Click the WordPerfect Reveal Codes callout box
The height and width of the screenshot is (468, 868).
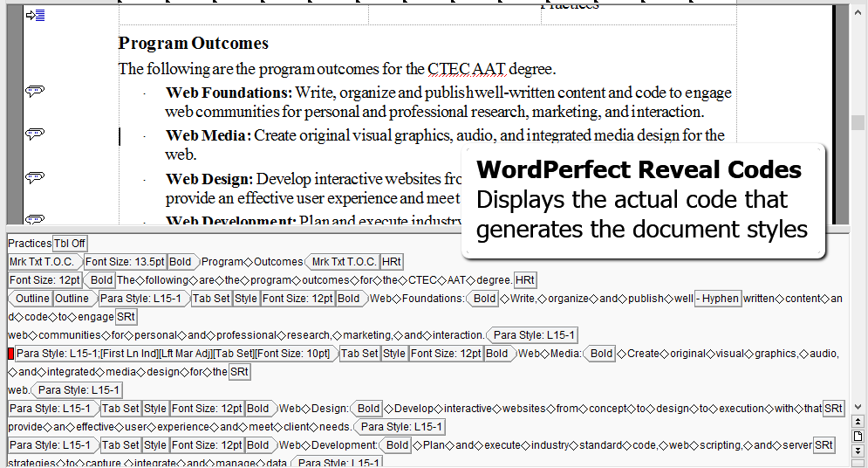[643, 200]
